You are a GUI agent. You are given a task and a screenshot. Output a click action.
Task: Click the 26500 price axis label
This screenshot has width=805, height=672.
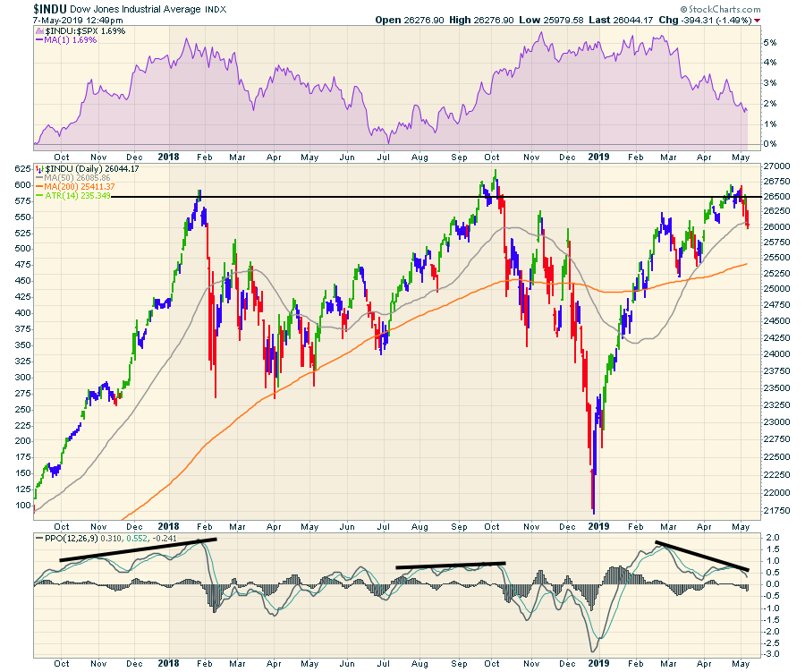(x=776, y=196)
